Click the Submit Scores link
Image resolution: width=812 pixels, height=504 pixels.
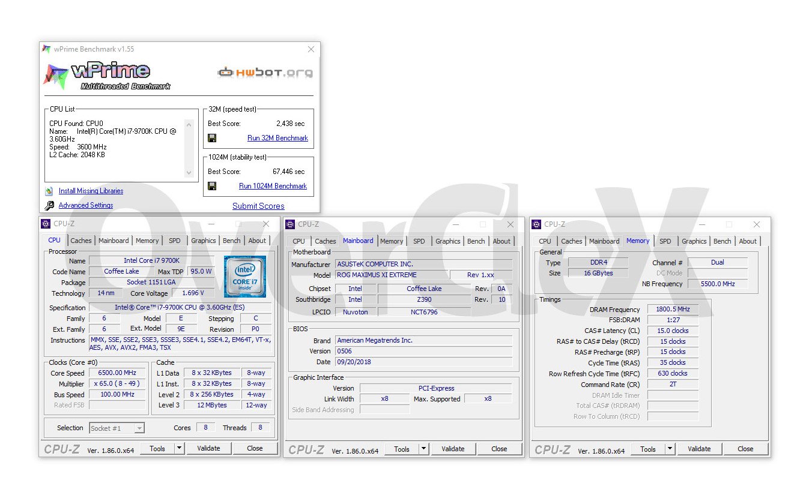[x=258, y=206]
